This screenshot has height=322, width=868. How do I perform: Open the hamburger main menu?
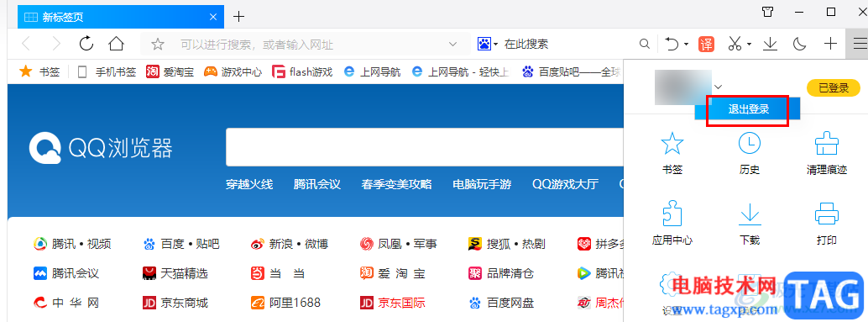tap(859, 44)
